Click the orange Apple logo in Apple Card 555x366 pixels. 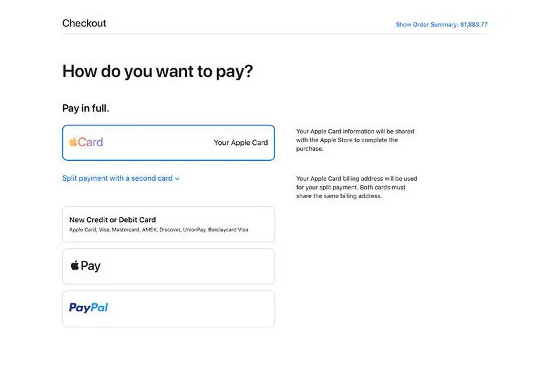73,142
